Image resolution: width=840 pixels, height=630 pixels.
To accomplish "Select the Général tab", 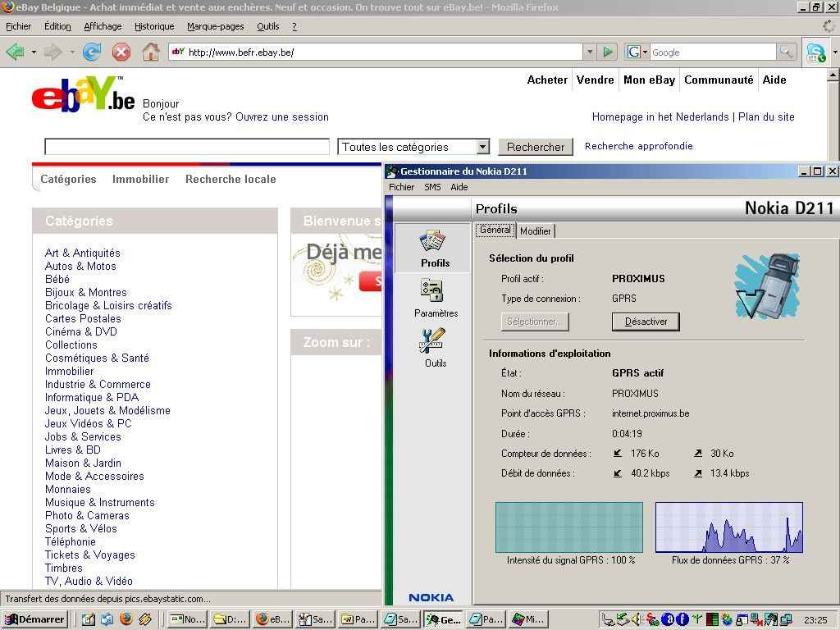I will coord(495,230).
